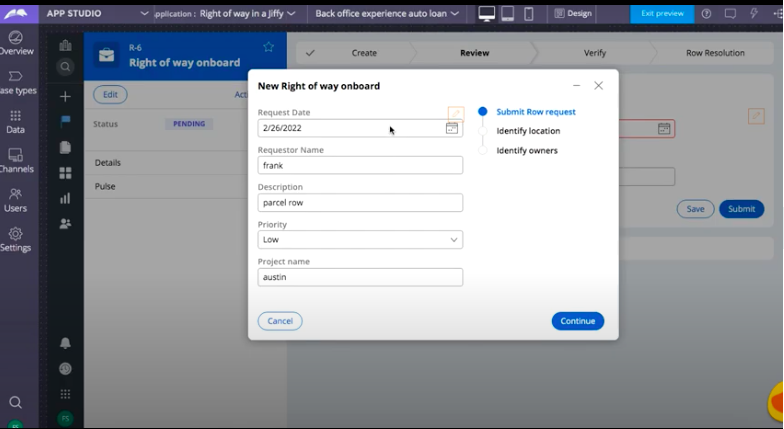Open the Request Date calendar picker in dialog
Viewport: 784px width, 429px height.
pos(452,128)
